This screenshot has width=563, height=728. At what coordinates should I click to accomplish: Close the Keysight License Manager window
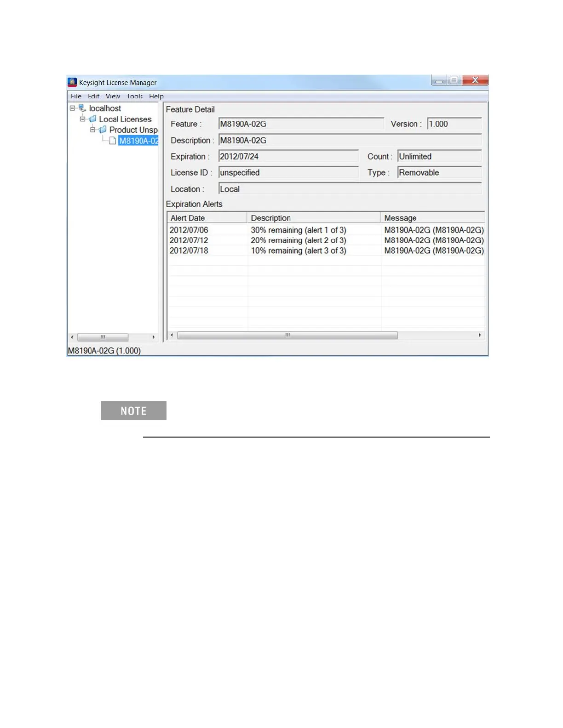click(475, 80)
